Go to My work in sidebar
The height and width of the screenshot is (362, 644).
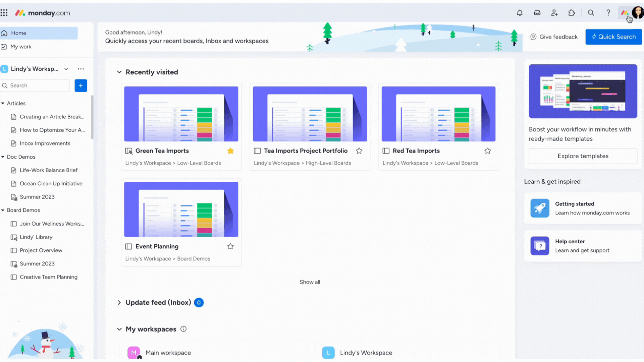[x=20, y=47]
